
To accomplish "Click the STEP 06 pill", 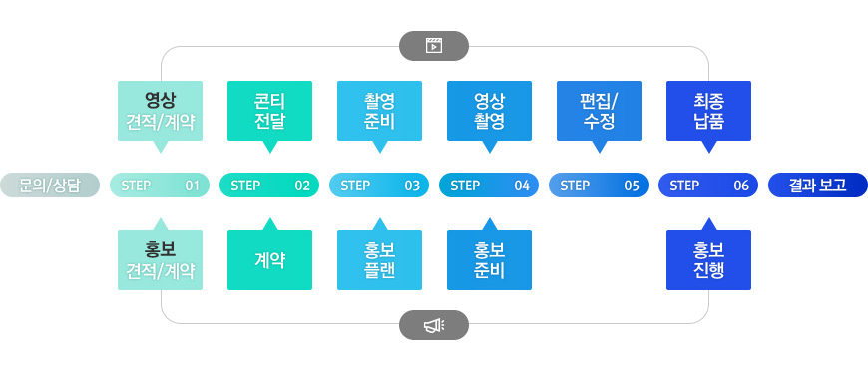I will pyautogui.click(x=708, y=185).
